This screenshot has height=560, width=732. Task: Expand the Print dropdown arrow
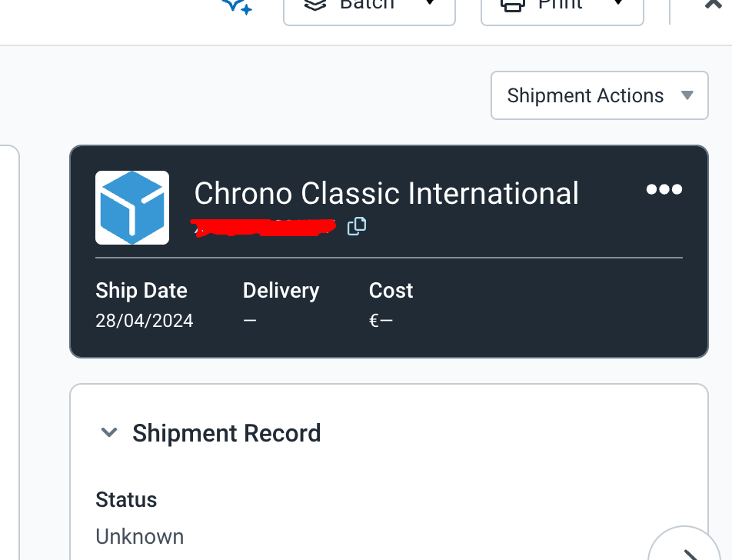[x=618, y=2]
